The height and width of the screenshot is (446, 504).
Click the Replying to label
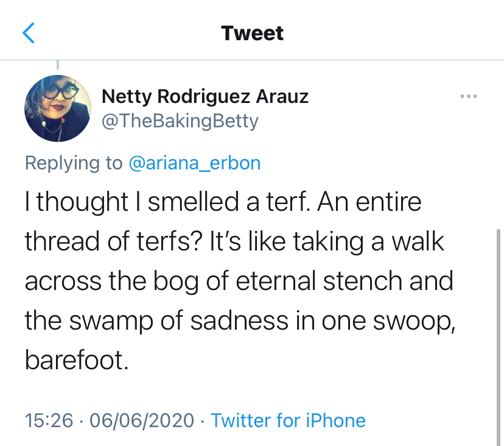pyautogui.click(x=74, y=163)
